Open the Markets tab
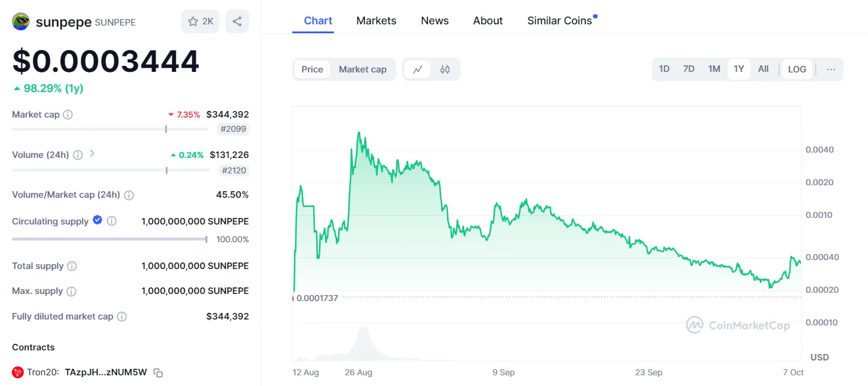Viewport: 868px width, 386px height. click(x=376, y=21)
